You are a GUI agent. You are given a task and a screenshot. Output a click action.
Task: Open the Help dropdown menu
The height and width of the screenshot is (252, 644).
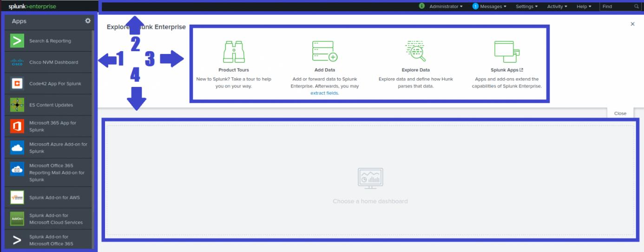pos(584,7)
